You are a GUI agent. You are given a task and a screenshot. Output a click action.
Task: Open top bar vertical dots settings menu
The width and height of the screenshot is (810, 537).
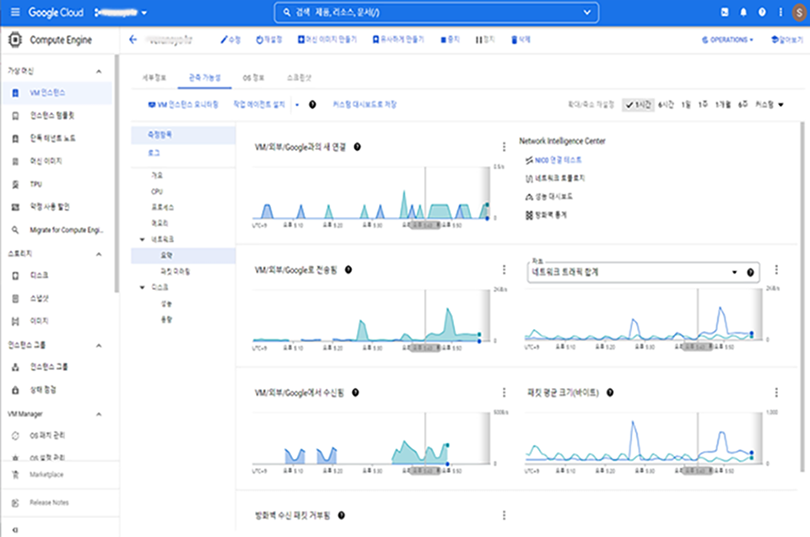click(781, 12)
